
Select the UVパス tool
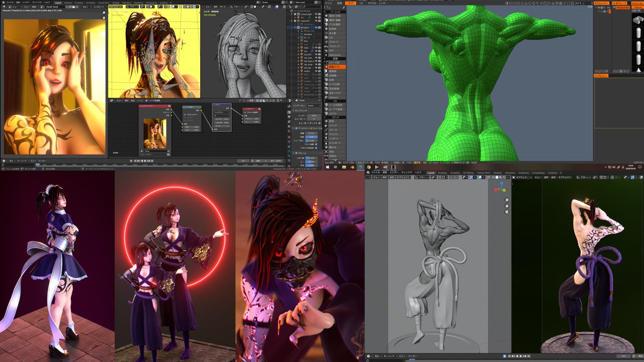point(334,113)
